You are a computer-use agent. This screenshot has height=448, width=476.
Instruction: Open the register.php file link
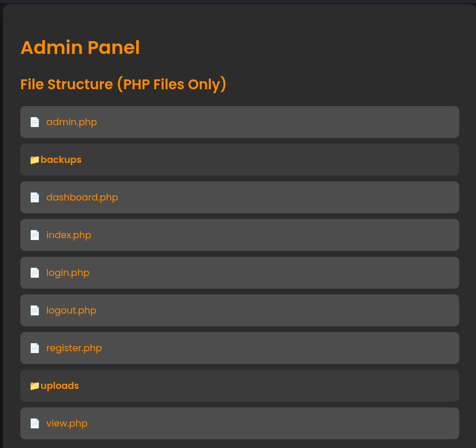pyautogui.click(x=74, y=348)
